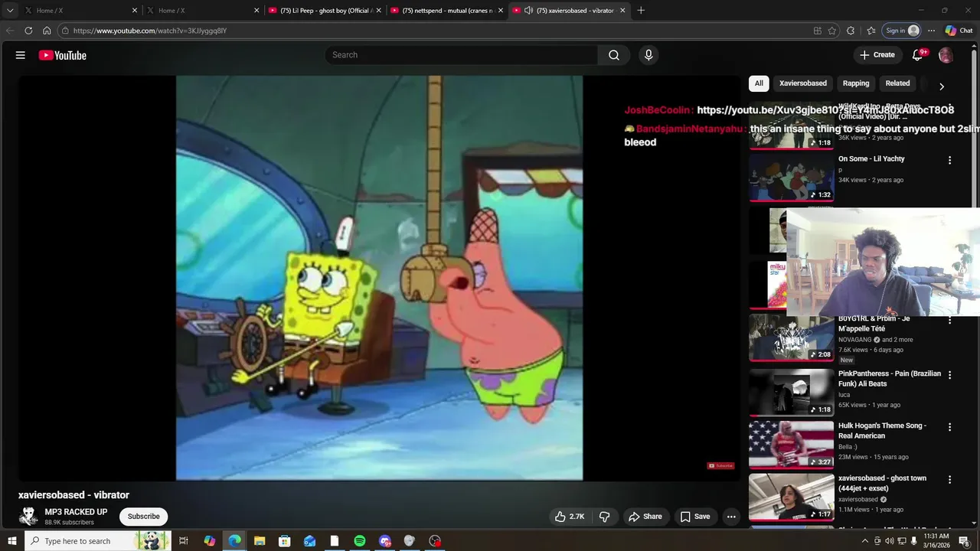Image resolution: width=980 pixels, height=551 pixels.
Task: Open the Windows Start menu
Action: (x=11, y=541)
